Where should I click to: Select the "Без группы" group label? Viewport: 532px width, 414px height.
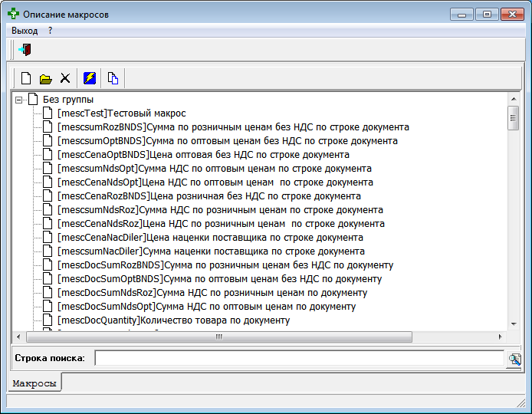pyautogui.click(x=68, y=100)
